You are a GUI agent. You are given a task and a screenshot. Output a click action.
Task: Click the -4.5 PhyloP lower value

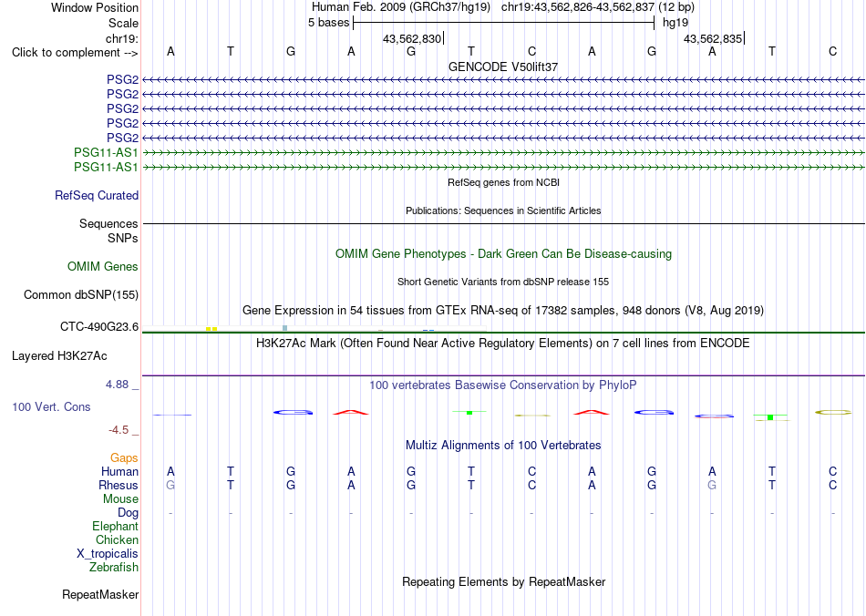119,430
